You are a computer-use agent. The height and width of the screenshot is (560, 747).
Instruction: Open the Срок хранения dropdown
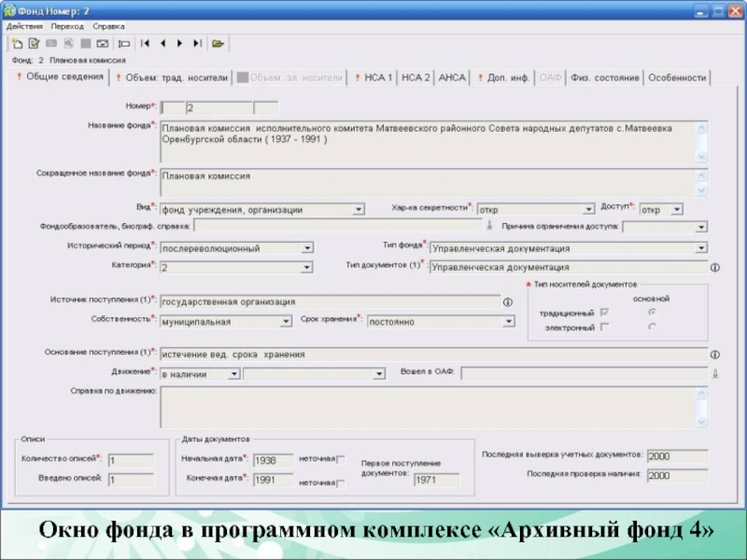(x=509, y=321)
